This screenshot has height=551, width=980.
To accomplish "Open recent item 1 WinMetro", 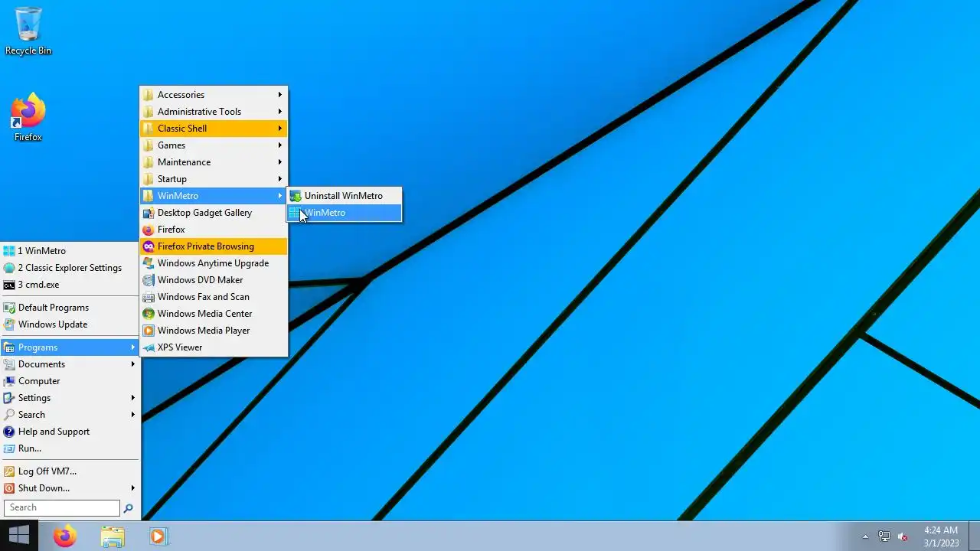I will tap(70, 251).
